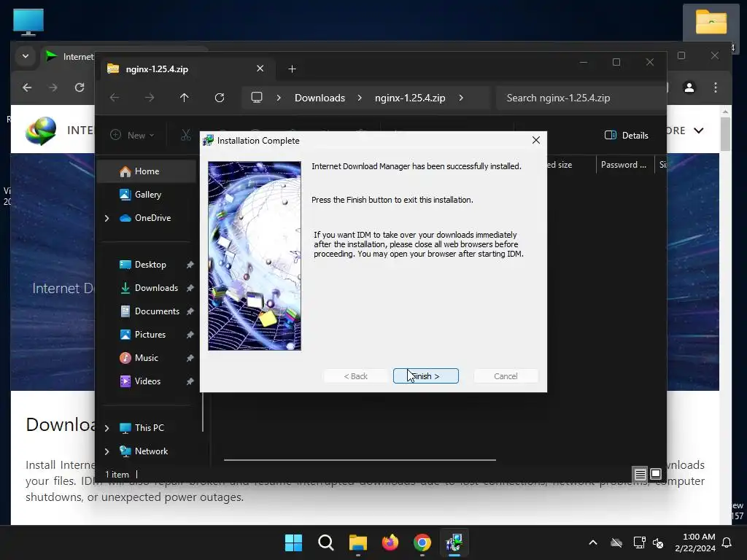Reload the page in Chrome

(x=80, y=87)
